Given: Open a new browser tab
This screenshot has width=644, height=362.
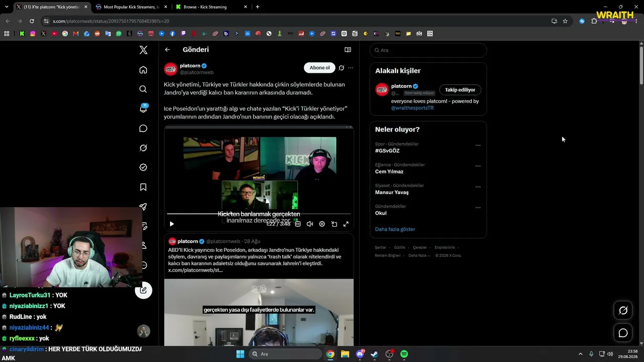Looking at the screenshot, I should click(258, 7).
